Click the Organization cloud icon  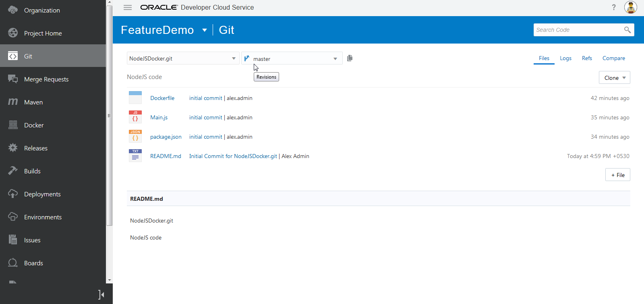point(13,10)
